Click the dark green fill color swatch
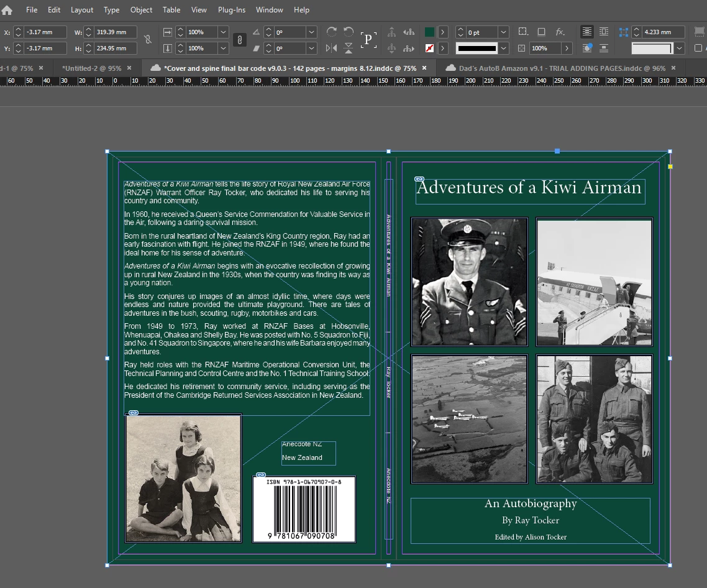 [429, 32]
